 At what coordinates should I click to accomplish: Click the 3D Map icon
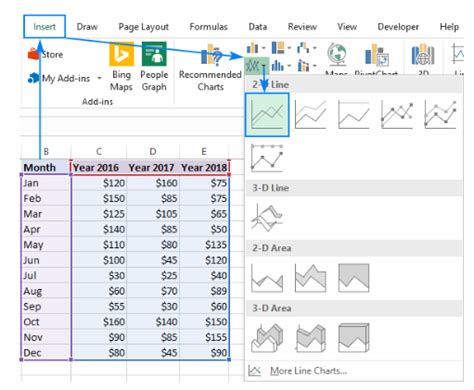pyautogui.click(x=423, y=55)
